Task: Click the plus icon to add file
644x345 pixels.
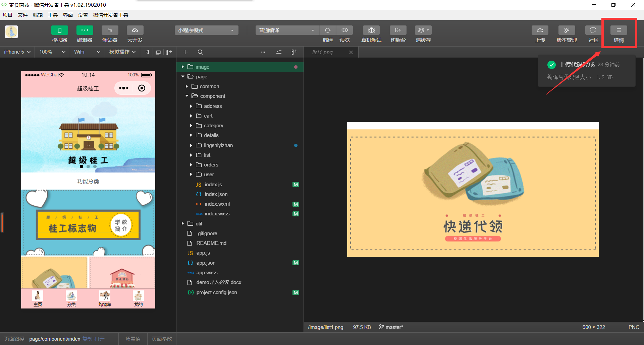Action: click(185, 52)
